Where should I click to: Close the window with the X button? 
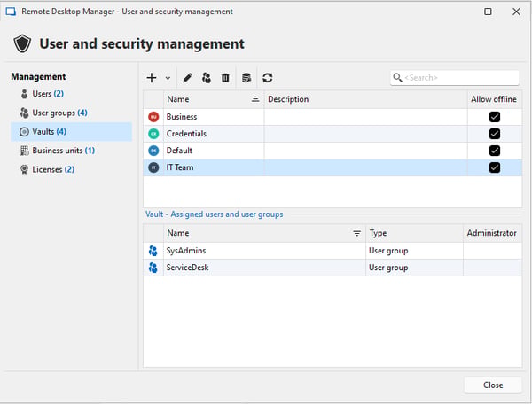pos(516,12)
